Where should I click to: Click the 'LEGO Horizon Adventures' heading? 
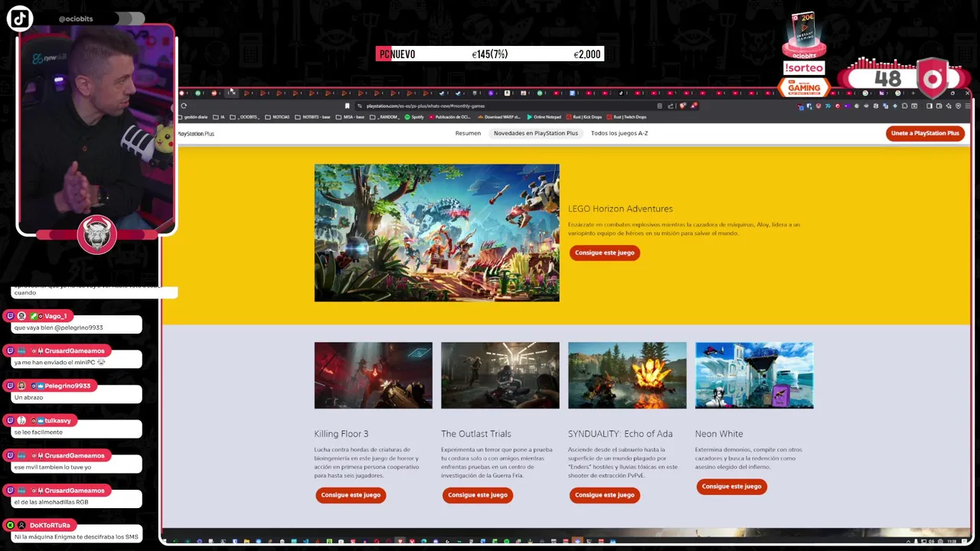point(620,208)
